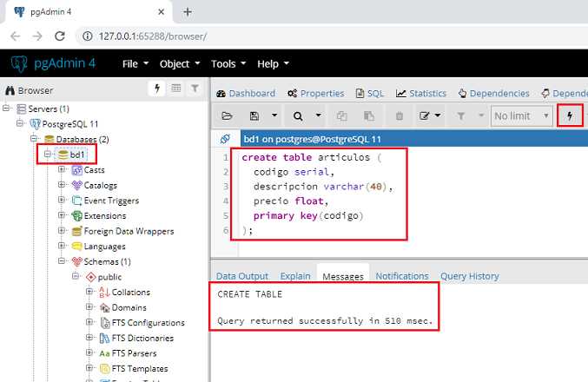Open the Help menu

coord(273,63)
